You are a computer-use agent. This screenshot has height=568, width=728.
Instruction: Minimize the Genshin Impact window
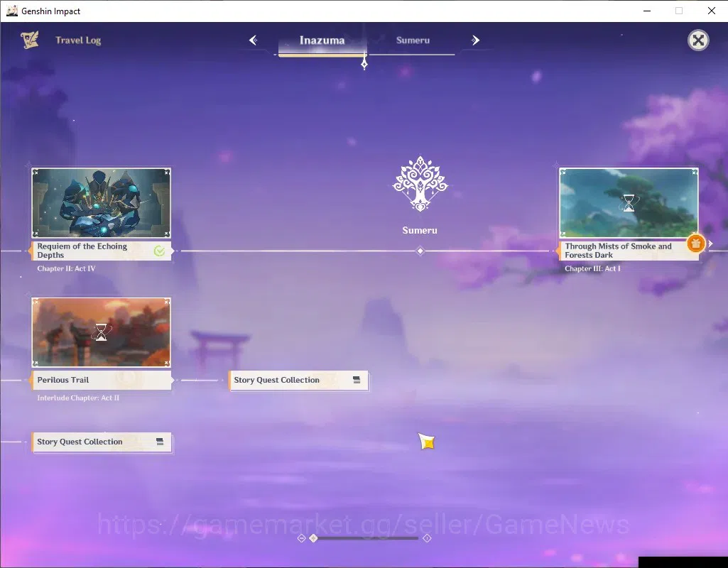pyautogui.click(x=647, y=11)
